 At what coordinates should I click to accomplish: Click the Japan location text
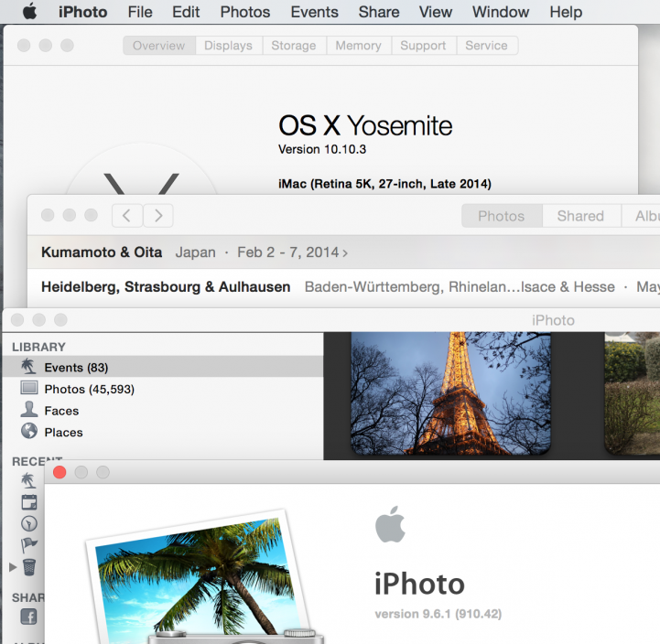195,252
